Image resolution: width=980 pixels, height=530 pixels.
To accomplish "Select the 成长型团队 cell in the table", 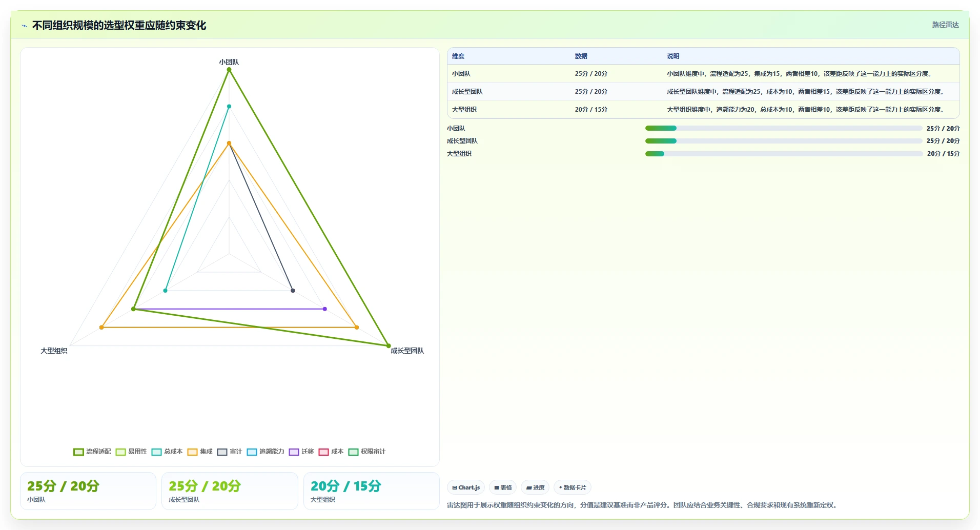I will [467, 92].
